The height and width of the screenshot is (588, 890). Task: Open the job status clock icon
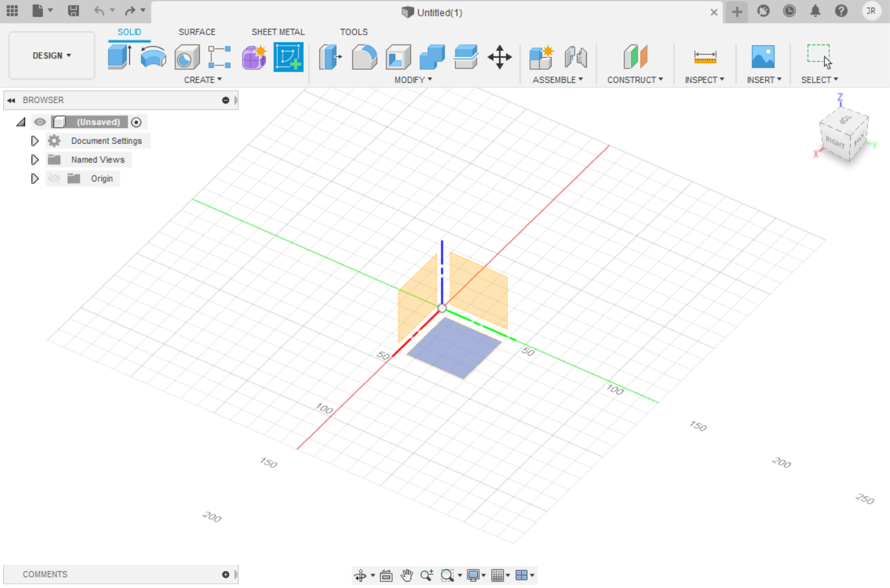point(790,11)
